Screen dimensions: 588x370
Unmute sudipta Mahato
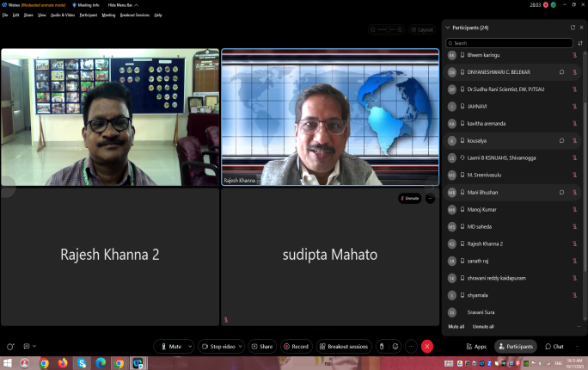[x=409, y=198]
